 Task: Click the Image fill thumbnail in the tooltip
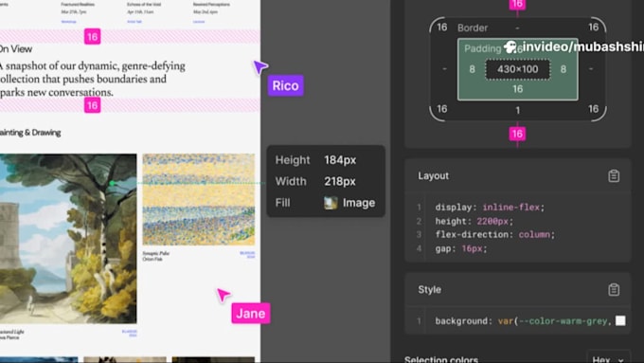coord(331,203)
